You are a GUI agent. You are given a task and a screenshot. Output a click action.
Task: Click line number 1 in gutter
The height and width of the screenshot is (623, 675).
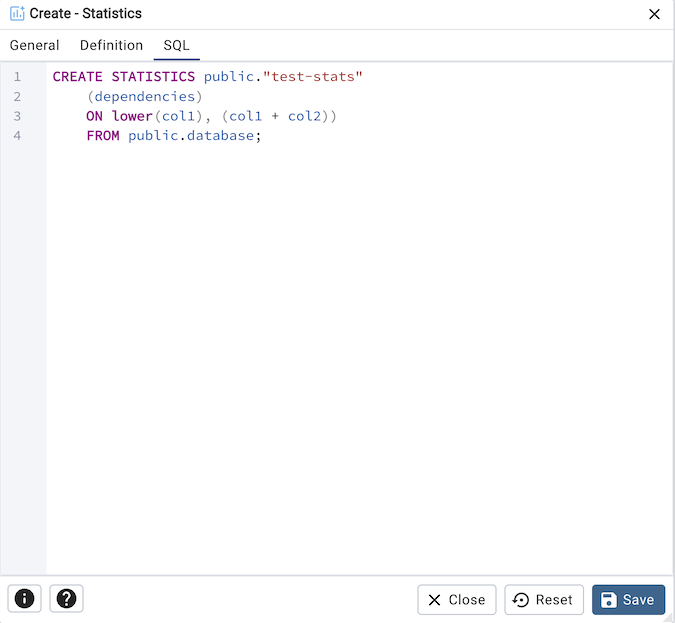point(17,77)
